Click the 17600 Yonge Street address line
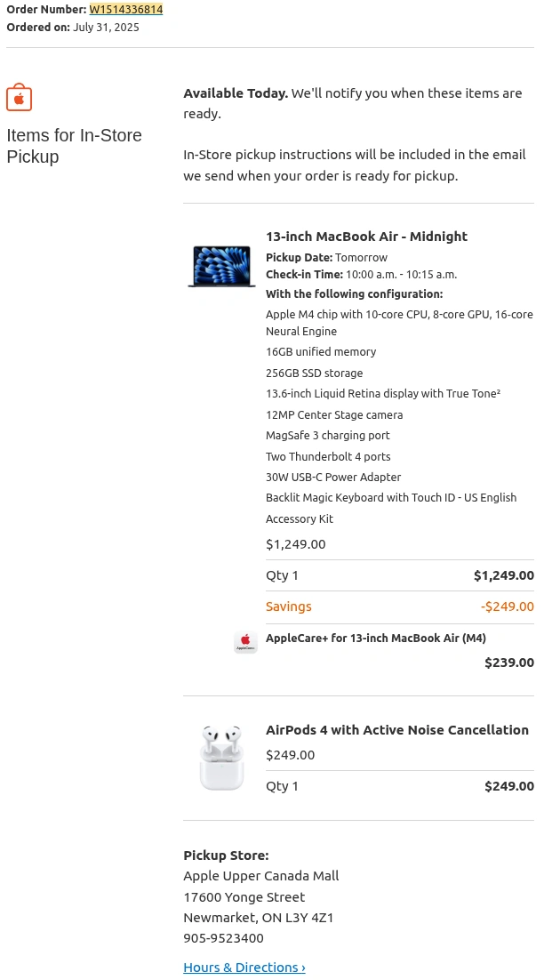 coord(244,897)
